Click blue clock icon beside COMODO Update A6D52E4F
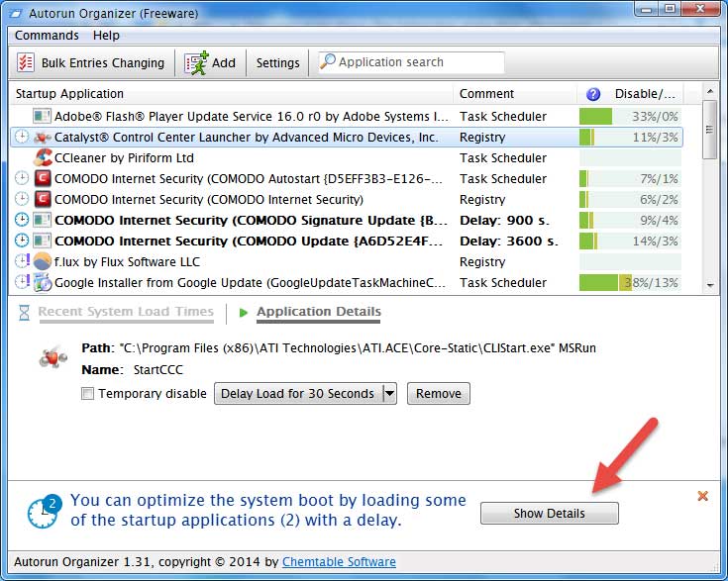The width and height of the screenshot is (728, 581). coord(22,241)
